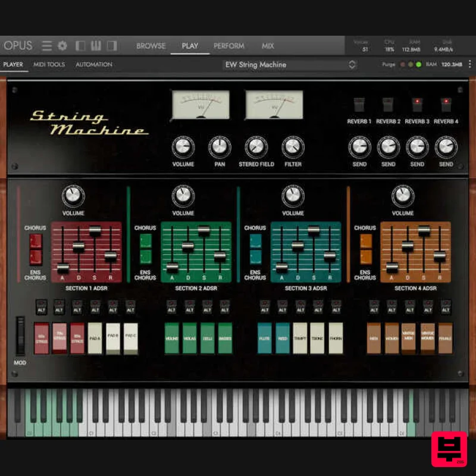Toggle Section 1 red Chorus button
Image resolution: width=476 pixels, height=476 pixels.
(36, 242)
